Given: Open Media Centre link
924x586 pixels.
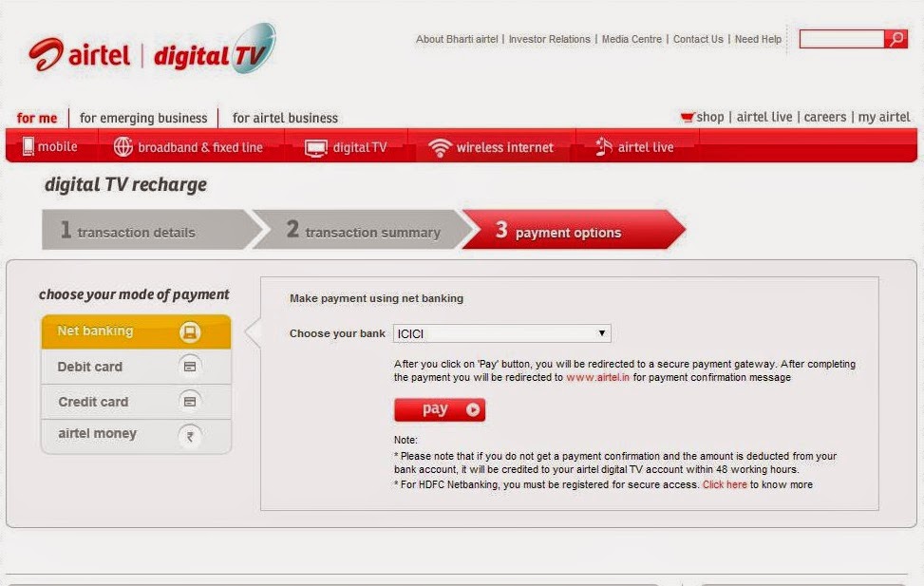Looking at the screenshot, I should pyautogui.click(x=632, y=39).
